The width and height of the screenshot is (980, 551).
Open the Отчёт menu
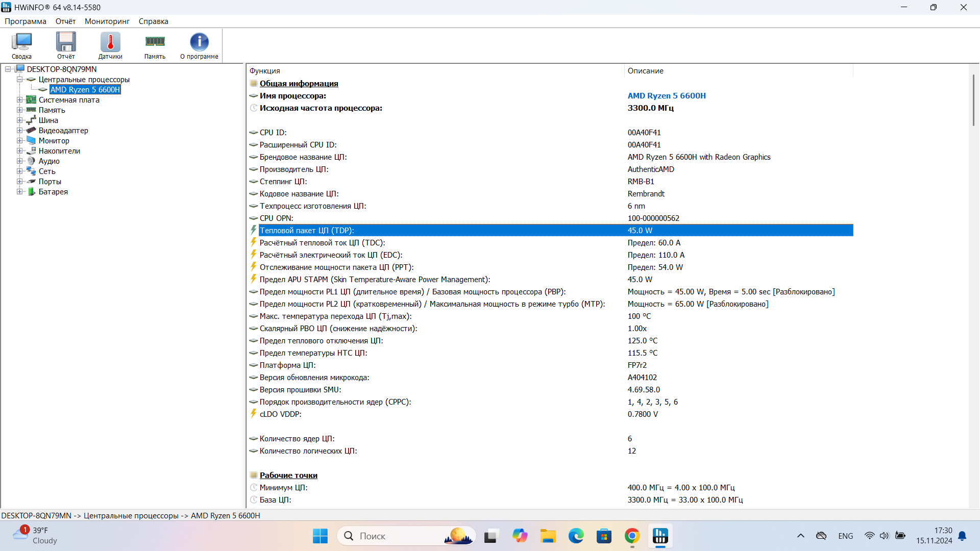pos(65,21)
